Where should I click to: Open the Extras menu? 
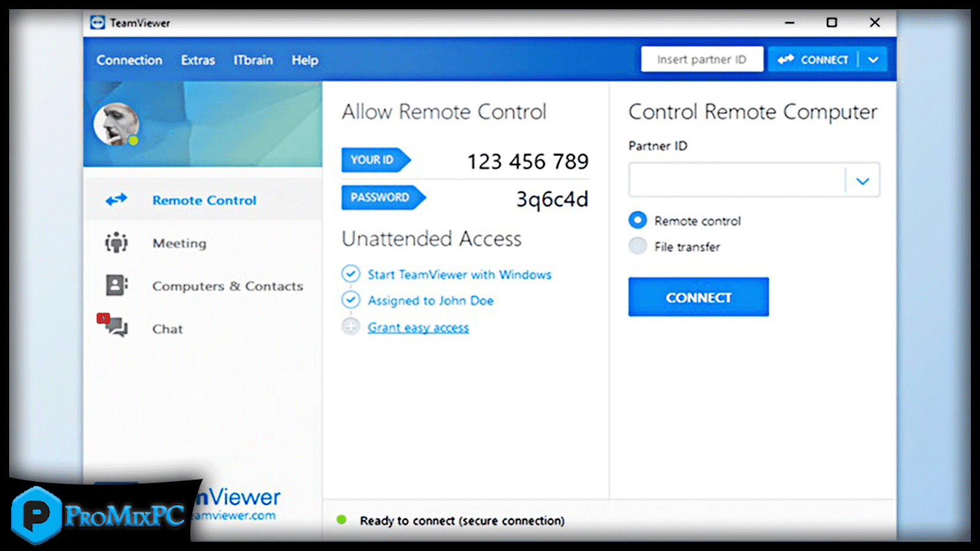pos(198,60)
